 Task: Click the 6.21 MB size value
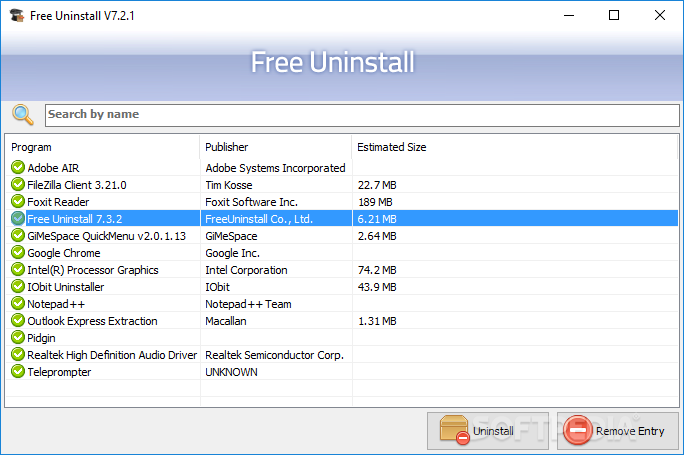[x=377, y=219]
